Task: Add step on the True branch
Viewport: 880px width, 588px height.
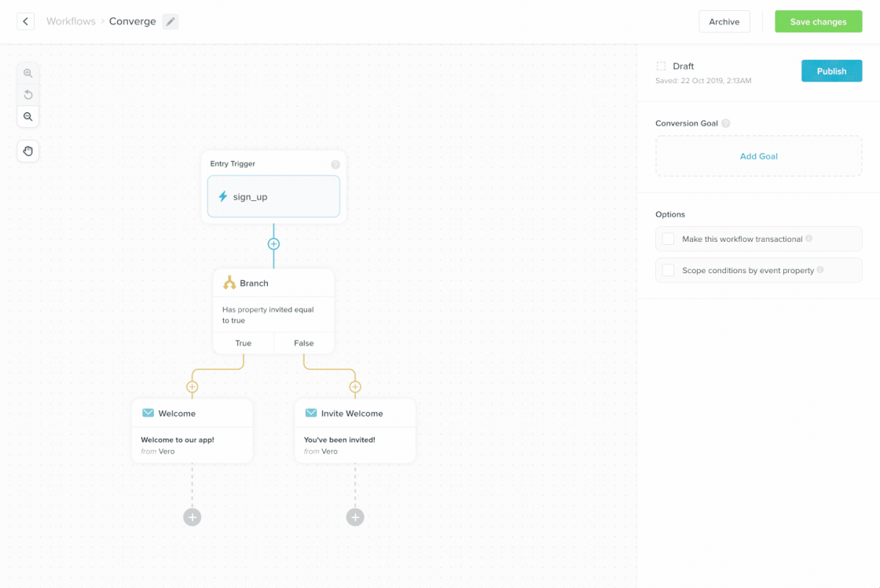Action: (x=192, y=387)
